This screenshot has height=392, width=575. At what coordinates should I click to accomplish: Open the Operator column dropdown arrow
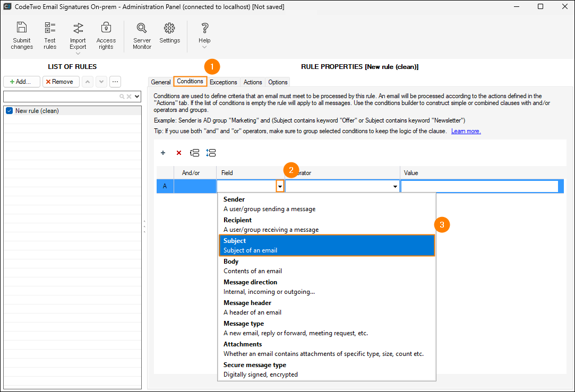(x=395, y=187)
